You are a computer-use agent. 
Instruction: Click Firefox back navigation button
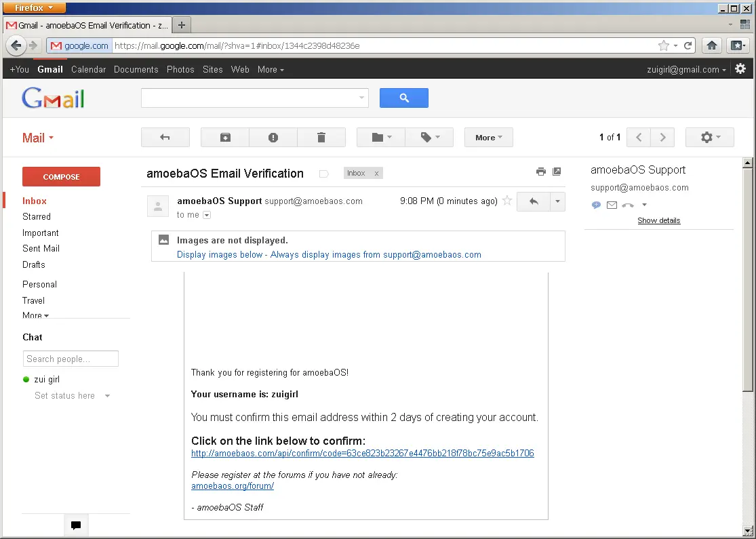(x=16, y=45)
